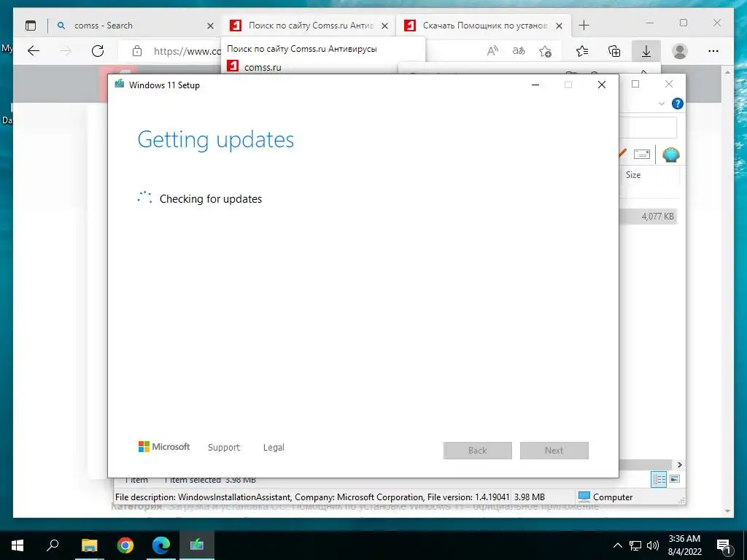Click the browser scrollbar down arrow
Image resolution: width=747 pixels, height=560 pixels.
click(727, 511)
